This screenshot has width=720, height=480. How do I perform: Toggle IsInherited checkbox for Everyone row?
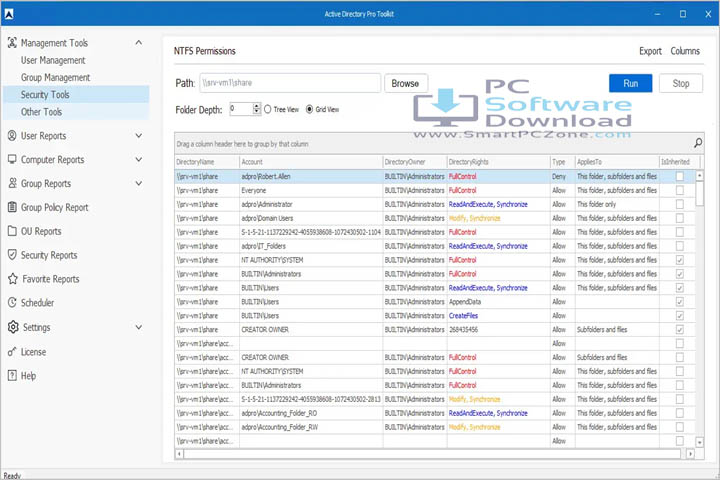coord(680,190)
